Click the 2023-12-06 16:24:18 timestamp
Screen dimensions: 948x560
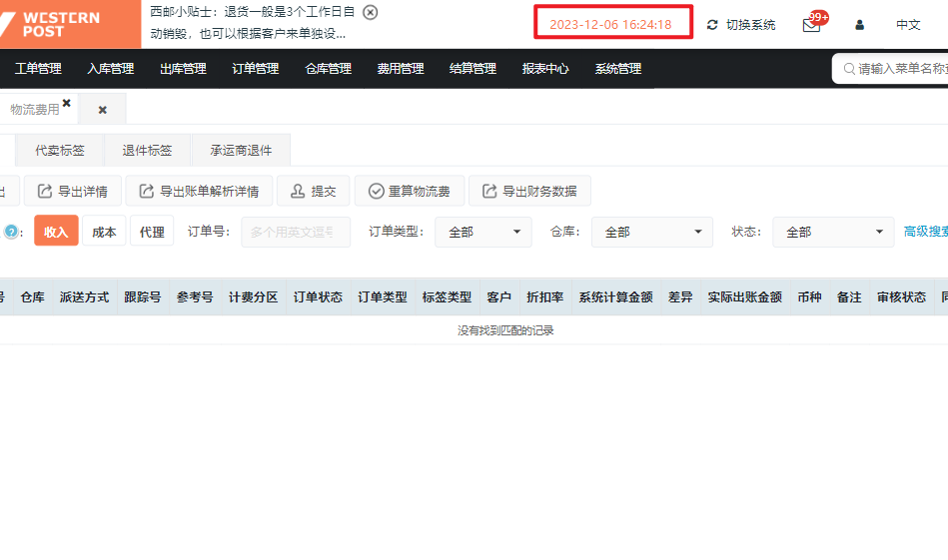click(610, 25)
